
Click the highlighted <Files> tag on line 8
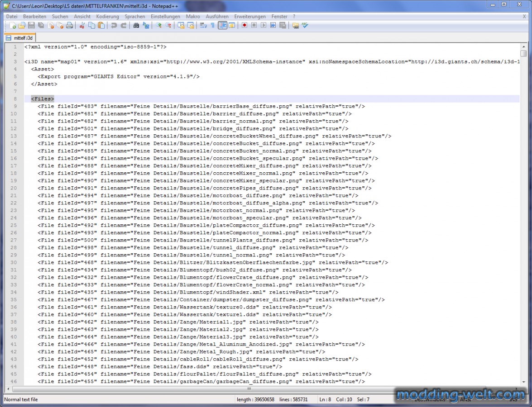click(x=43, y=99)
